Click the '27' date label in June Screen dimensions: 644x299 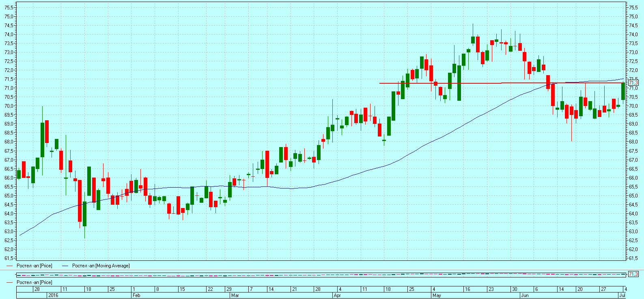[603, 289]
